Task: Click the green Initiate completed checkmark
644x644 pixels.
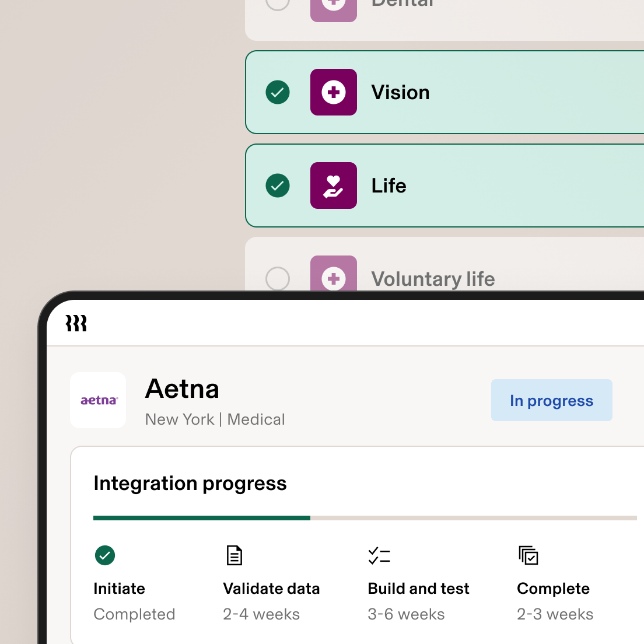Action: point(105,555)
